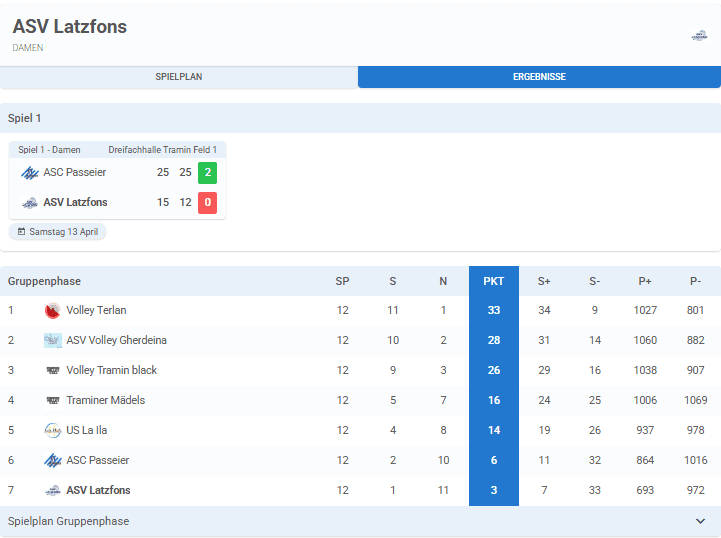Expand the Spielplan Gruppenphase section

tap(360, 521)
